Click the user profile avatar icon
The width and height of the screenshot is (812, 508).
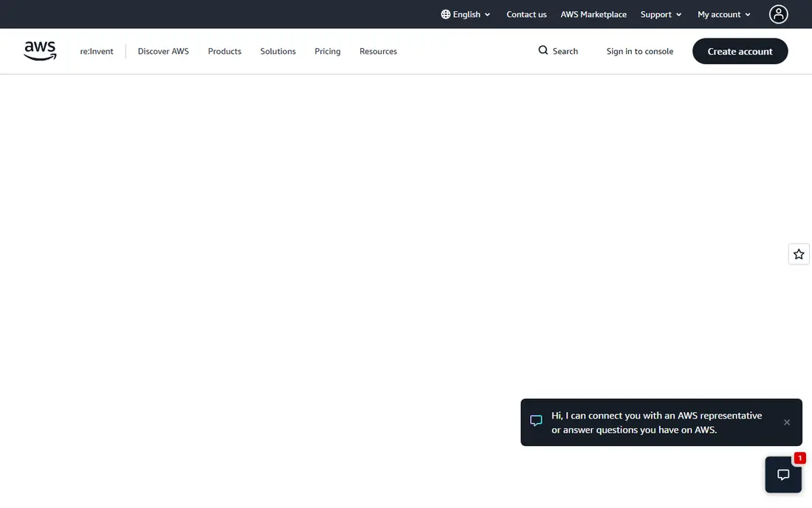click(778, 15)
